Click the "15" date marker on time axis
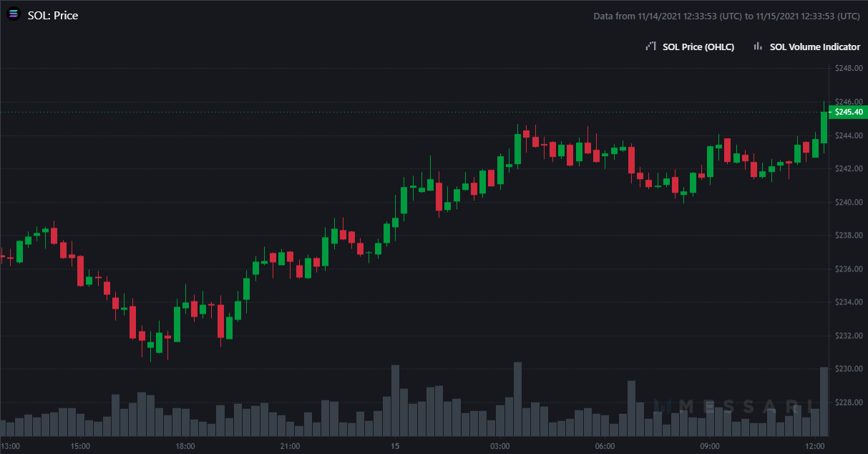 (394, 446)
